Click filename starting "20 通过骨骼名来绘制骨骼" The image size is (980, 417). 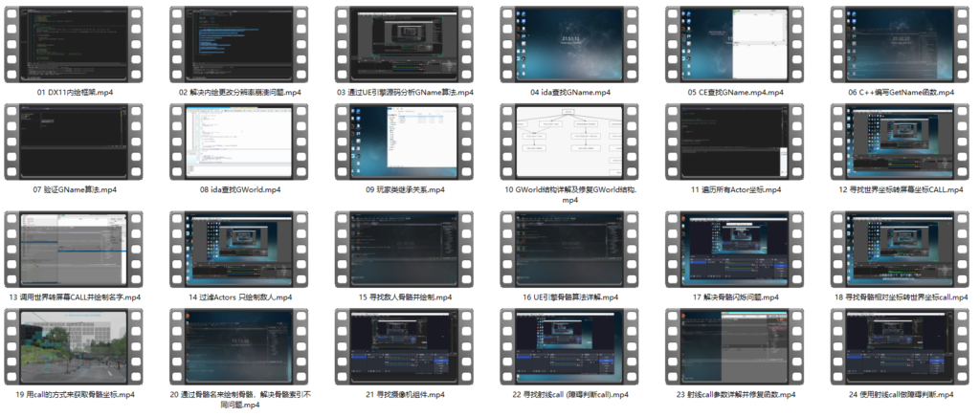tap(240, 400)
